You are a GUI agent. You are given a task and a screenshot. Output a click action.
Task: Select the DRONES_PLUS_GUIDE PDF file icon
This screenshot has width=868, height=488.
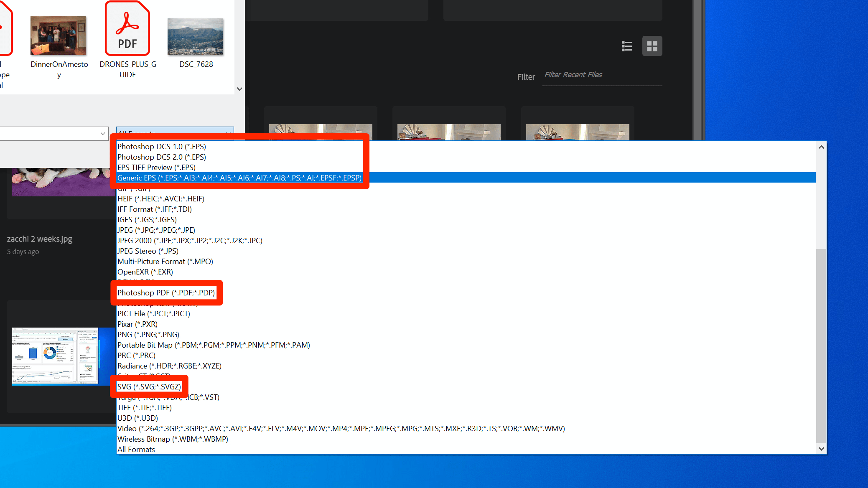pyautogui.click(x=127, y=29)
